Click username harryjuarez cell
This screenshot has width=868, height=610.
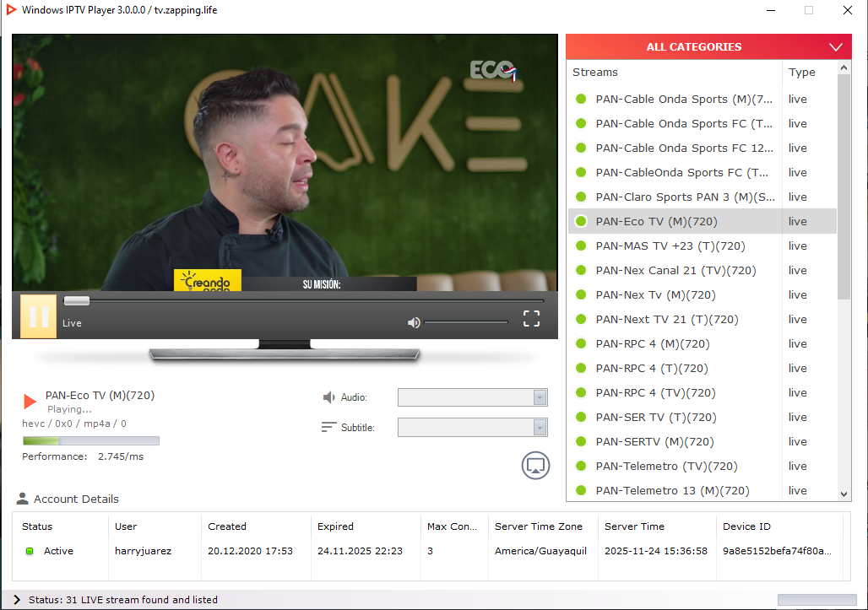click(x=143, y=551)
